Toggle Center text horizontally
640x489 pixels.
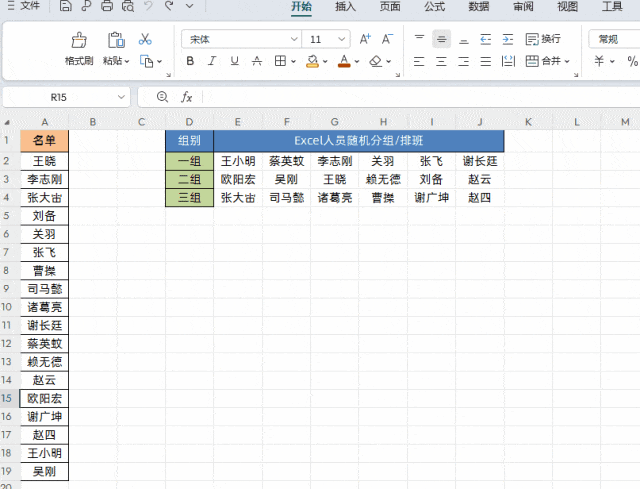[x=441, y=62]
